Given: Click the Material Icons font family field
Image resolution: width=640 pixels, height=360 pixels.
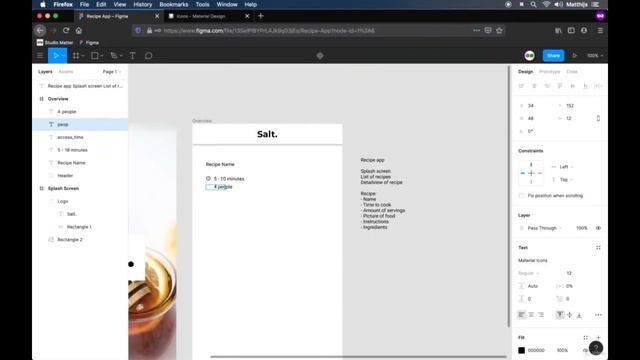Looking at the screenshot, I should point(533,260).
